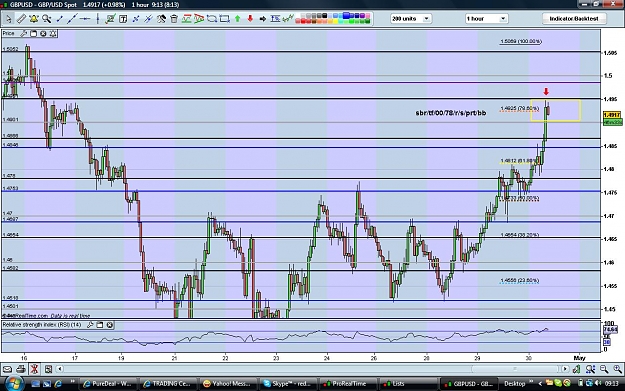Print the chart with printer icon
Image resolution: width=625 pixels, height=391 pixels.
point(21,369)
